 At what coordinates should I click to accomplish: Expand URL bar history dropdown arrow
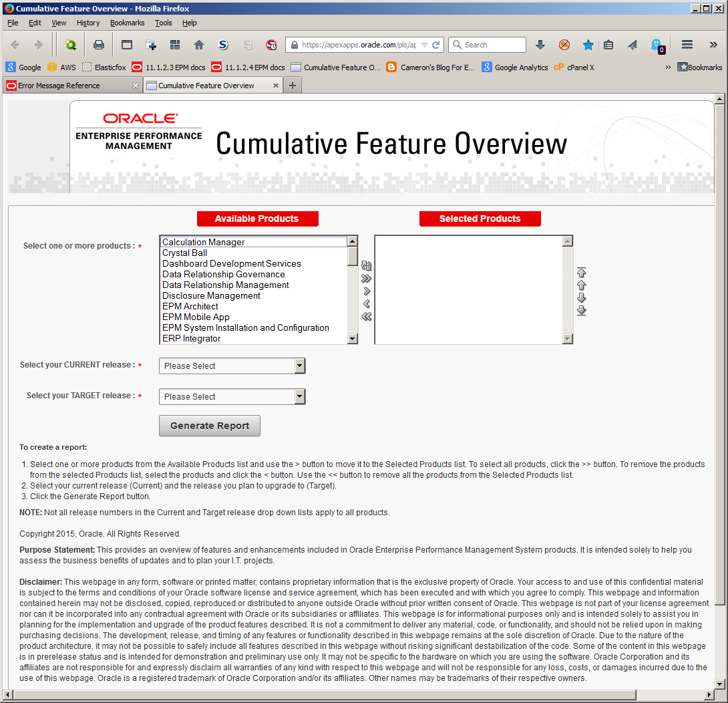[x=424, y=45]
